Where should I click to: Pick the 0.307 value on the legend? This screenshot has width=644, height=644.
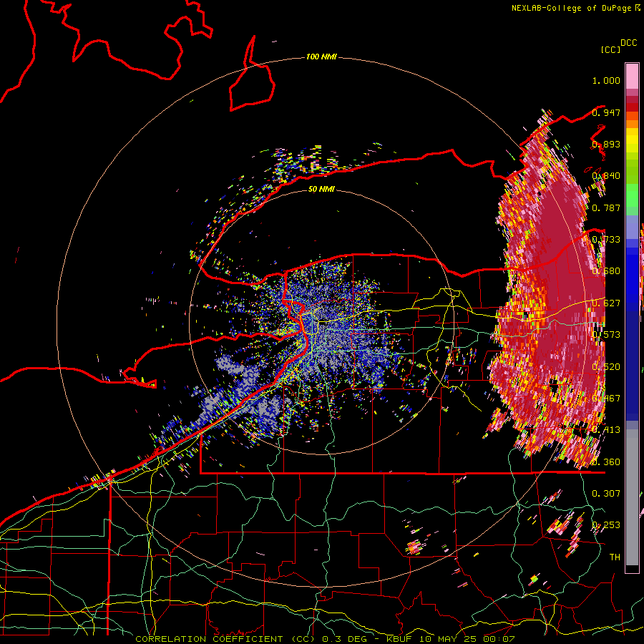tap(606, 493)
